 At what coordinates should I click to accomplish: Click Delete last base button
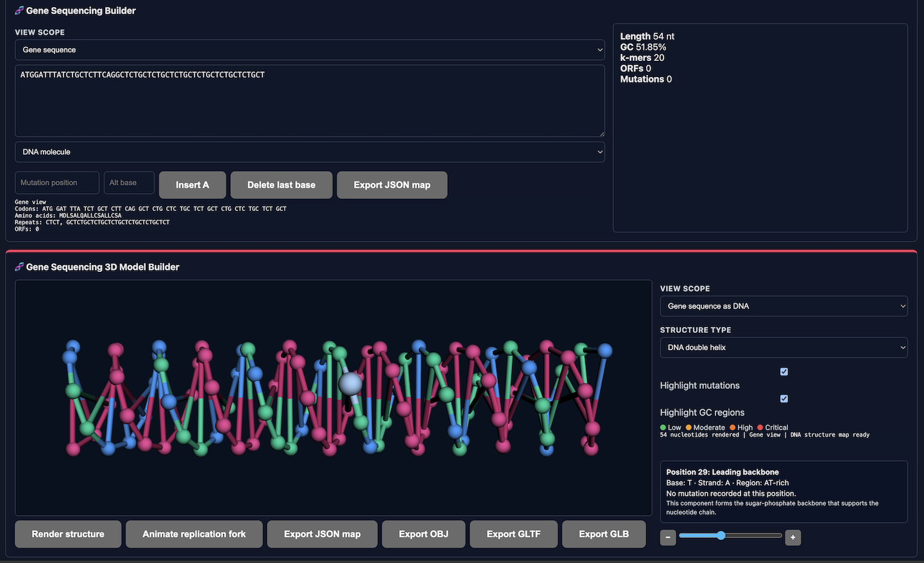click(x=282, y=185)
